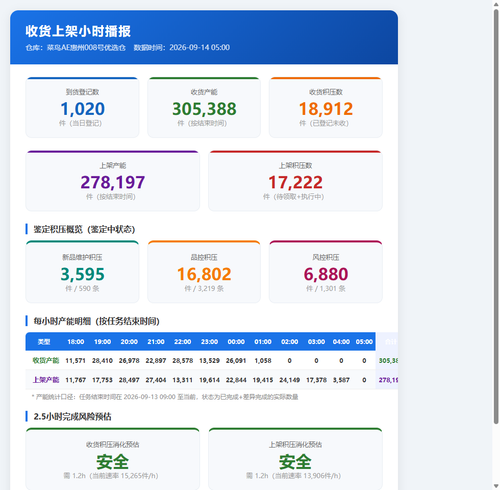The height and width of the screenshot is (490, 500).
Task: Open the 品控积压 card showing 16,802
Action: tap(204, 272)
